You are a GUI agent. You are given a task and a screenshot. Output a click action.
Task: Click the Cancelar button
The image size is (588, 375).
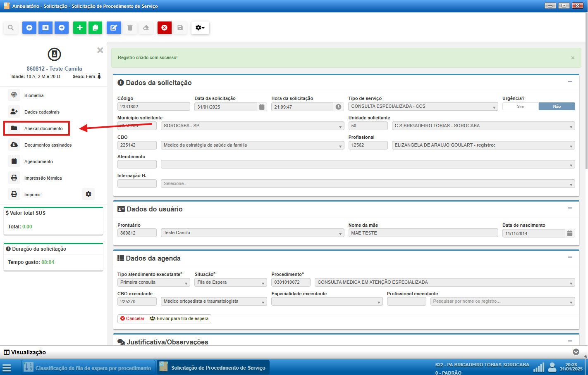132,319
